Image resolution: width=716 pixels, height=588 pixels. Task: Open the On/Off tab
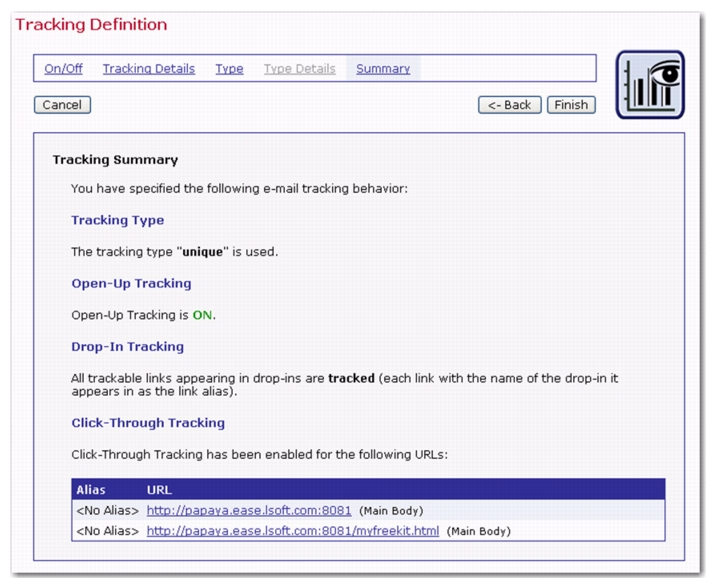tap(65, 69)
